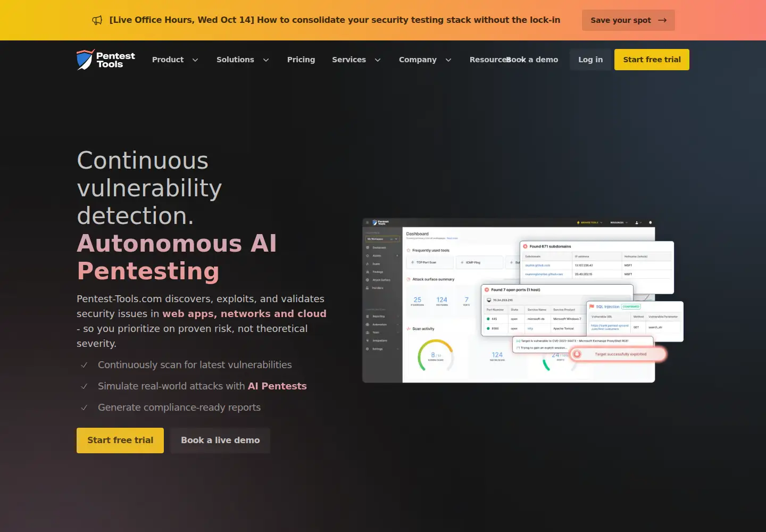766x532 pixels.
Task: Go to homepage via Pentest Tools logo
Action: pos(106,60)
